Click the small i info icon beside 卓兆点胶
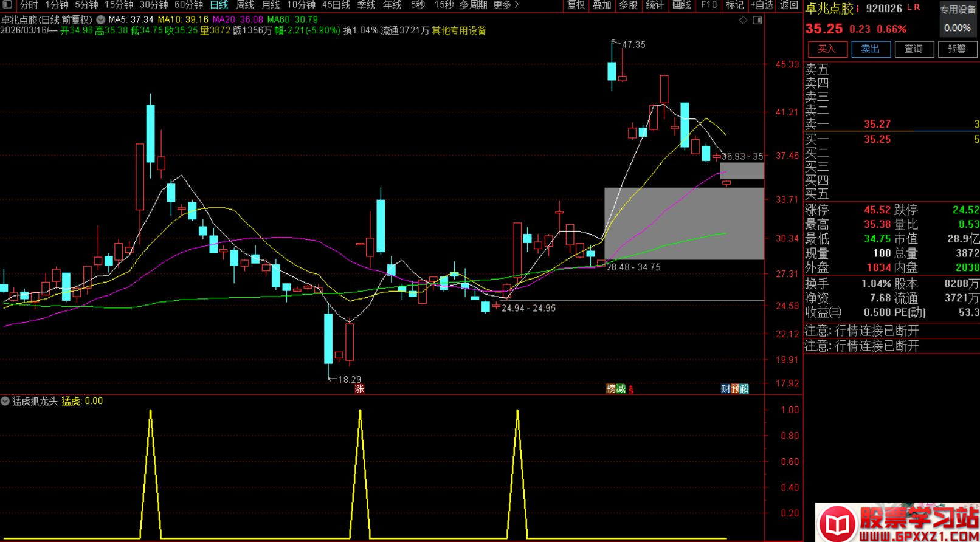Screen dimensions: 980x542 (x=858, y=9)
